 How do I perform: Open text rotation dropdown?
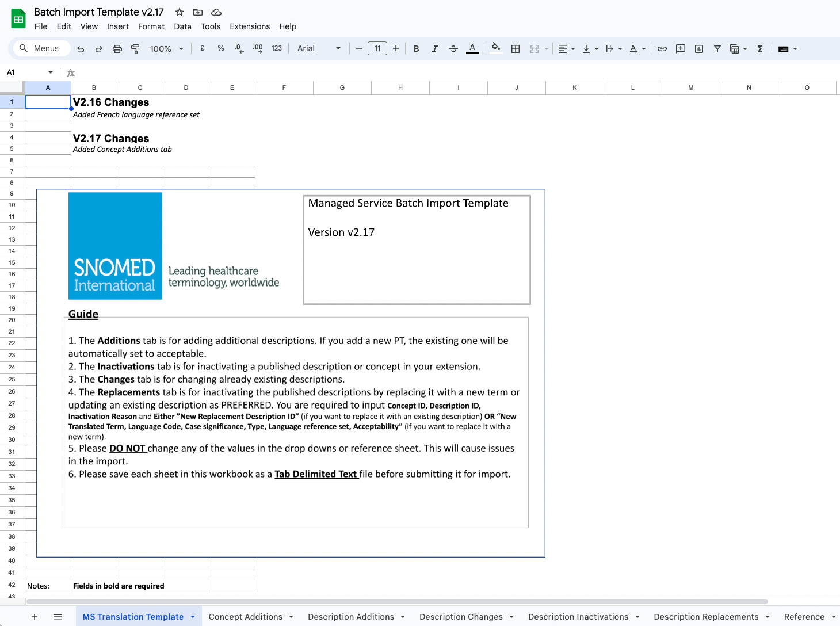coord(637,49)
